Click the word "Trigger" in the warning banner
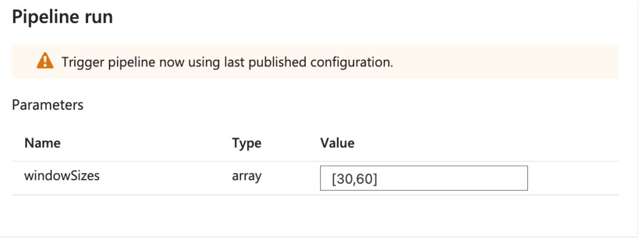Viewport: 644px width, 243px height. 81,62
